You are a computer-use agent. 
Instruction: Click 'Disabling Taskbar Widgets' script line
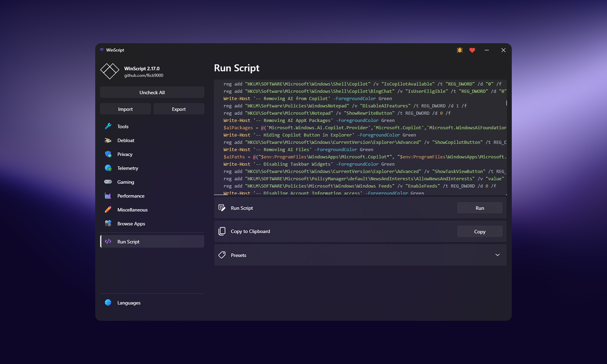[309, 164]
